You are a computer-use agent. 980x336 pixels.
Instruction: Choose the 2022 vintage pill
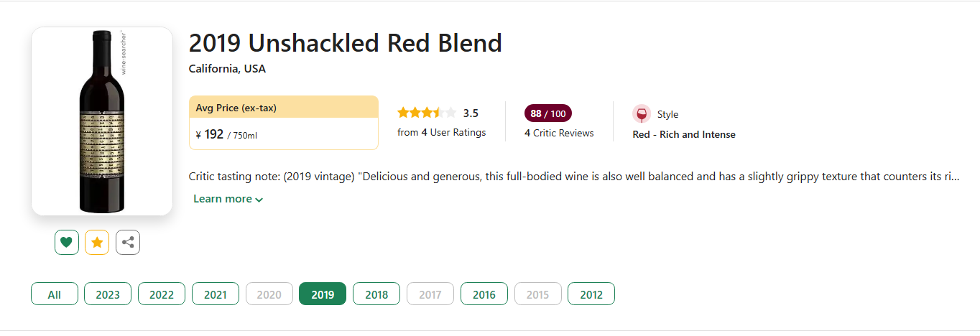162,294
